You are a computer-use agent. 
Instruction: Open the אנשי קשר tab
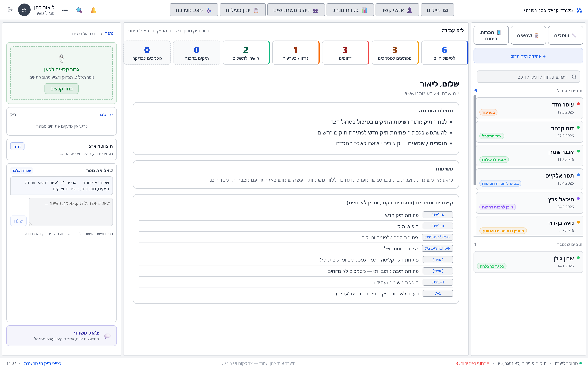click(397, 10)
